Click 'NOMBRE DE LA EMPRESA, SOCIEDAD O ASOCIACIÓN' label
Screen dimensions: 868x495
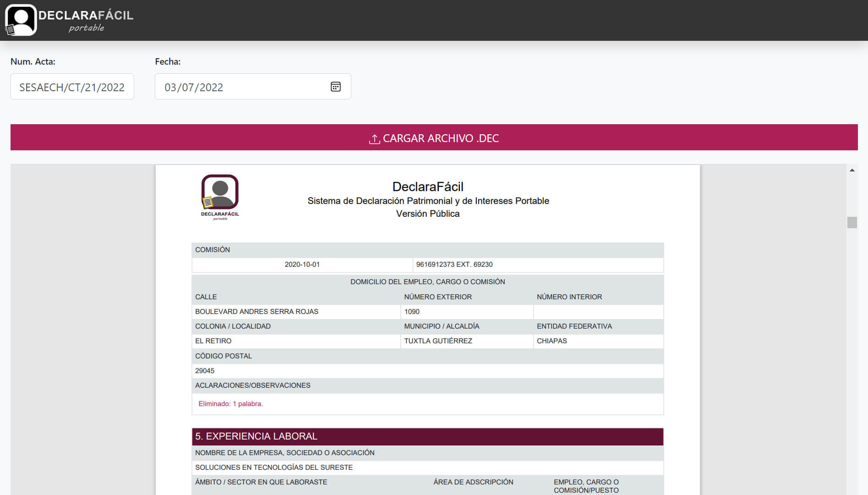coord(285,453)
